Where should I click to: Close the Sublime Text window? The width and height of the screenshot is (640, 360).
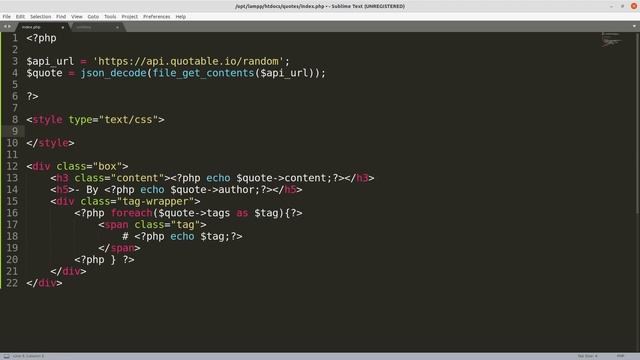(x=633, y=6)
